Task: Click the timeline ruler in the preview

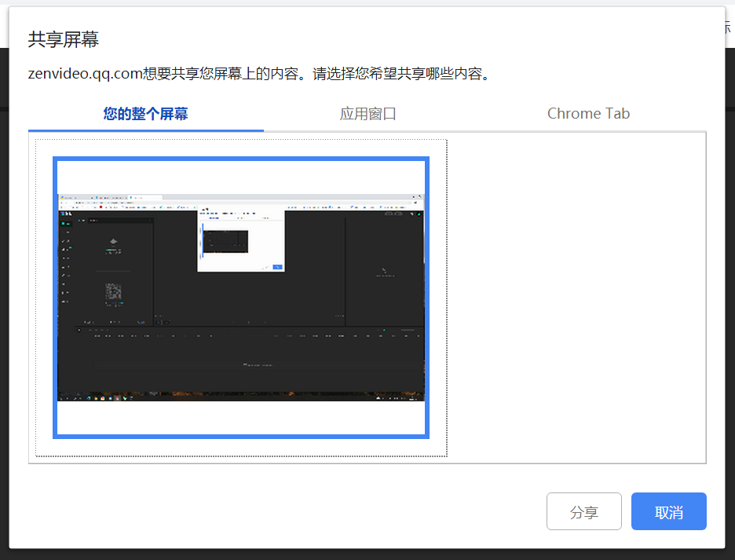Action: click(x=240, y=336)
